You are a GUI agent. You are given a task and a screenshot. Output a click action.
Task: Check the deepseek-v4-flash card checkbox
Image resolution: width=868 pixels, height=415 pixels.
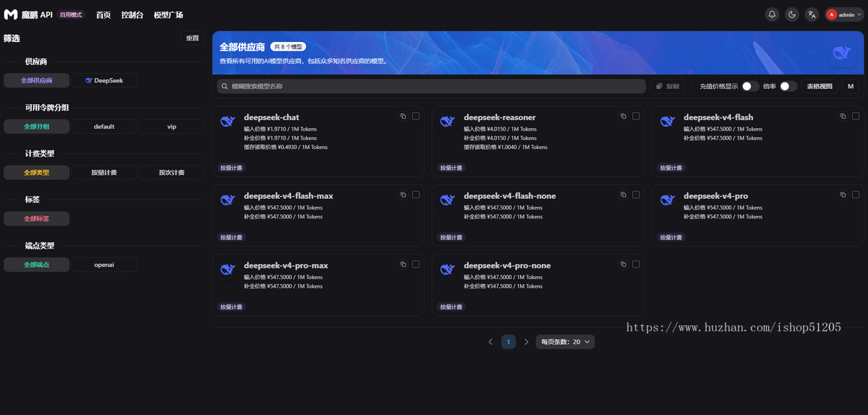click(856, 116)
